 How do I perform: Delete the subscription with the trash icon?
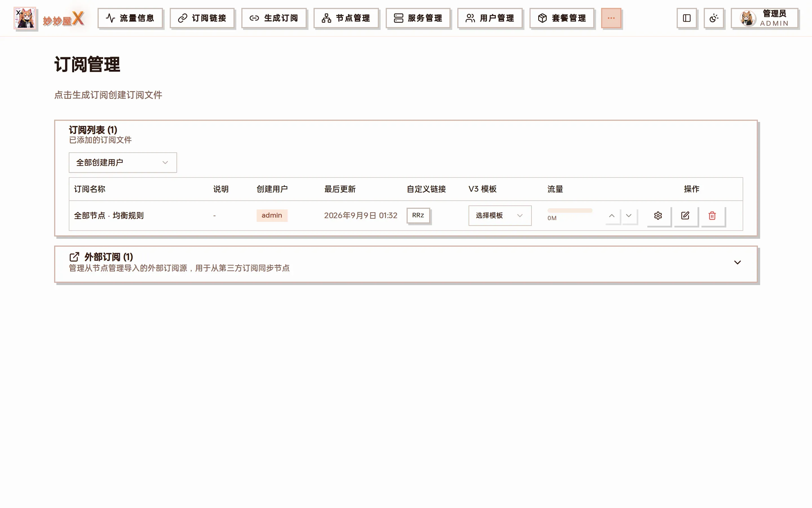pos(712,216)
